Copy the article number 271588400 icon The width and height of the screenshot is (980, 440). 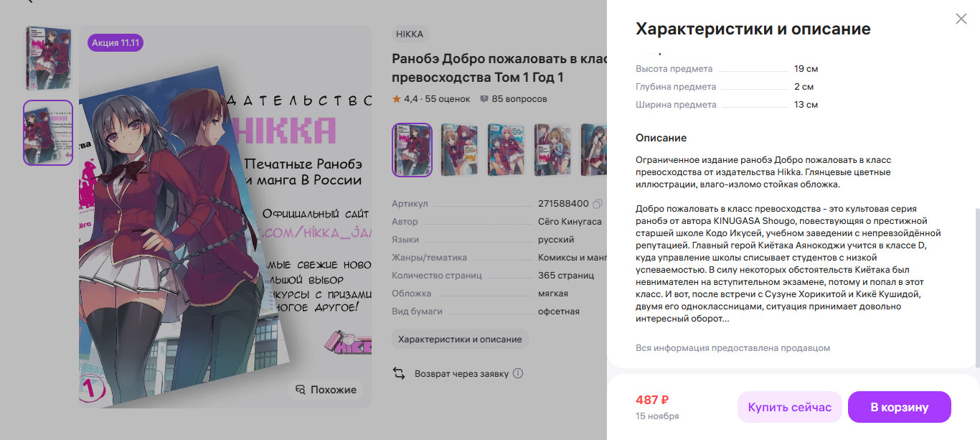[x=598, y=204]
